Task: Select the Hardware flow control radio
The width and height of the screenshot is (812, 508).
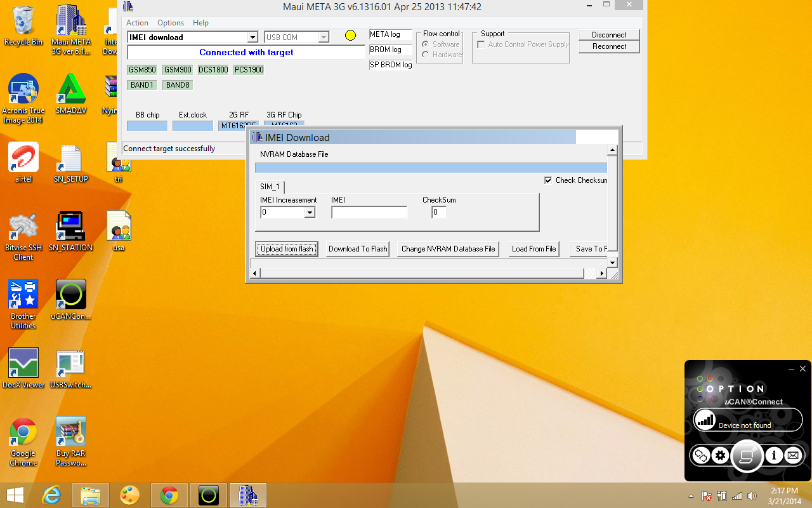Action: pos(425,55)
